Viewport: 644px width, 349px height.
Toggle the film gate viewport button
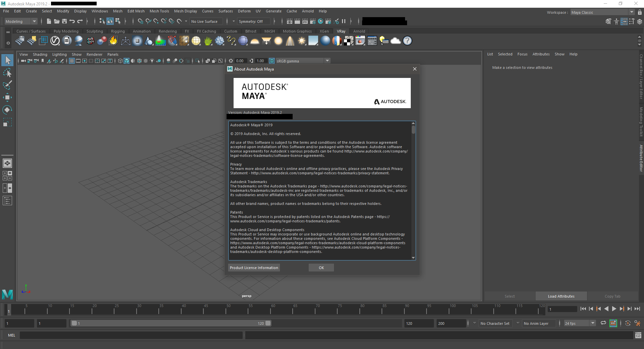click(x=78, y=61)
